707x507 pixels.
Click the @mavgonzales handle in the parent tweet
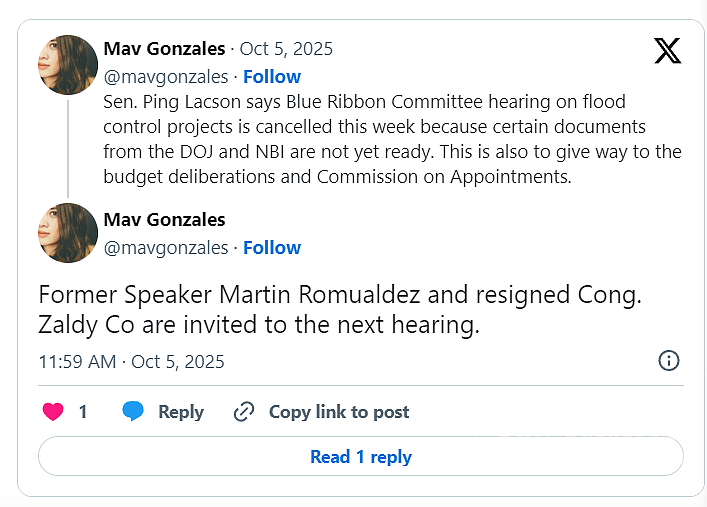(165, 77)
